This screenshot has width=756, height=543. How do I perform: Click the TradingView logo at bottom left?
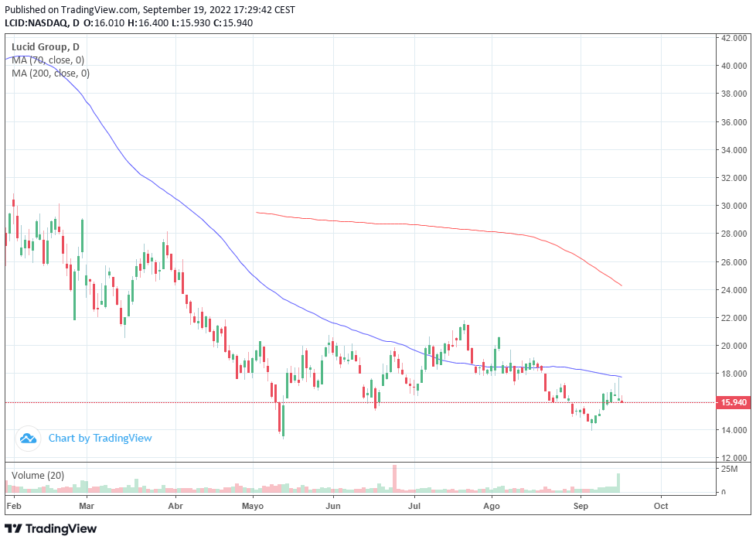[51, 528]
